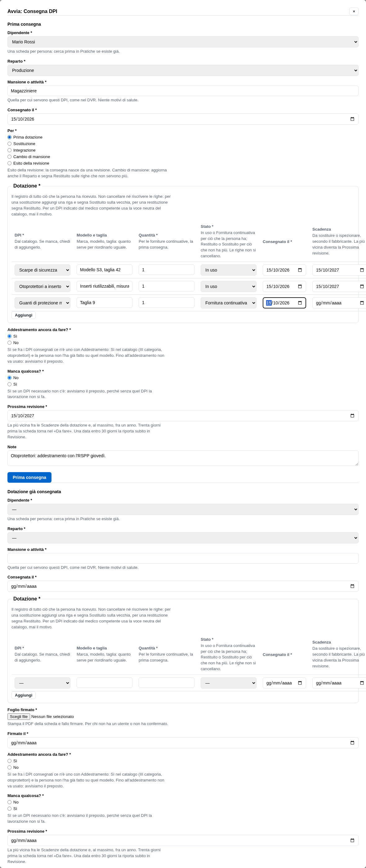Open the 'Guanti di protezione' DPI dropdown
The height and width of the screenshot is (868, 366).
[x=42, y=303]
